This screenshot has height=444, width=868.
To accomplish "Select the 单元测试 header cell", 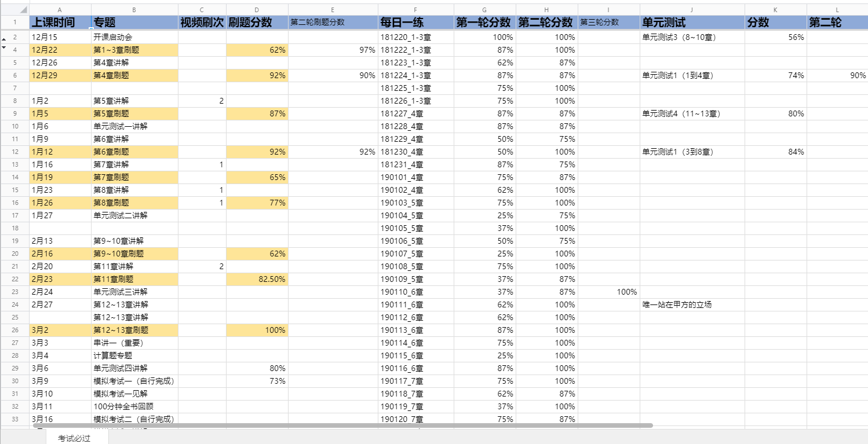I will [x=692, y=23].
